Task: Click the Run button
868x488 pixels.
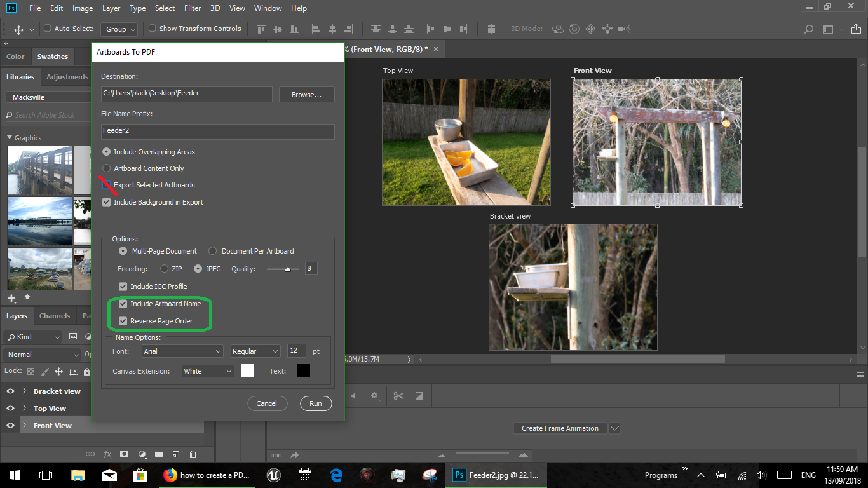Action: pos(316,403)
